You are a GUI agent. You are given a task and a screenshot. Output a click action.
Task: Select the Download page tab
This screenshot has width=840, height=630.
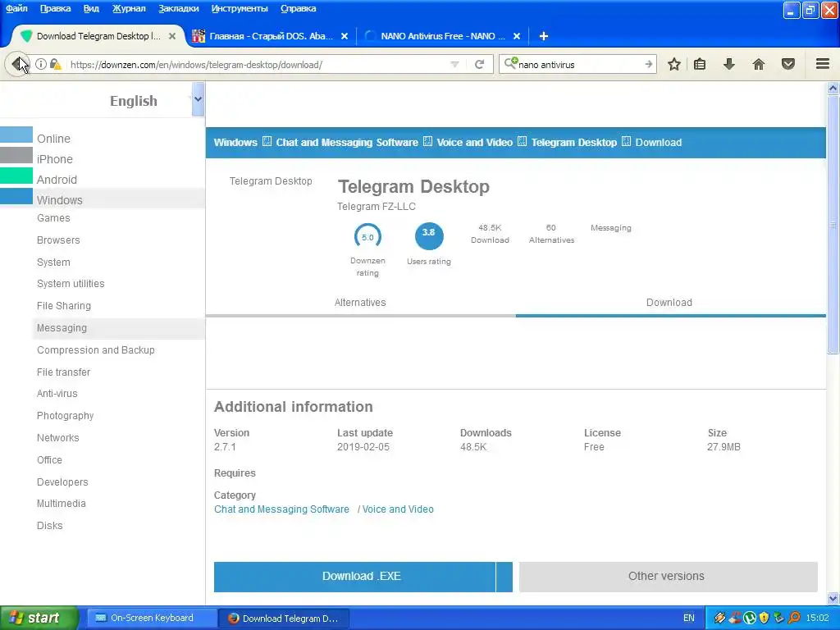tap(669, 303)
